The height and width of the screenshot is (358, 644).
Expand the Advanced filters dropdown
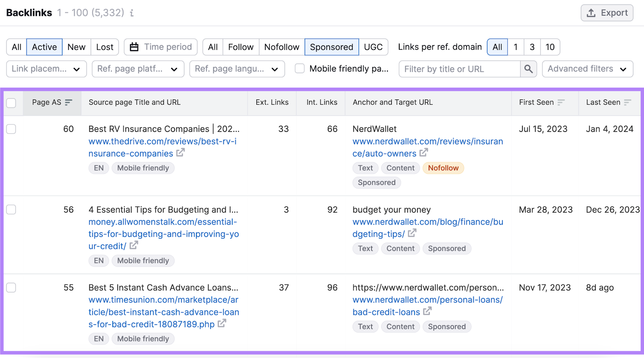tap(587, 69)
